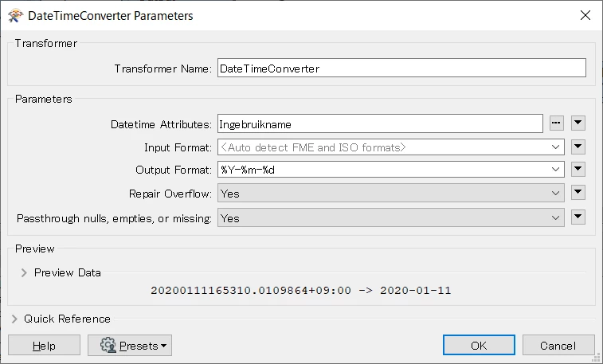
Task: Open the Passthrough nulls arrow menu button
Action: 578,217
